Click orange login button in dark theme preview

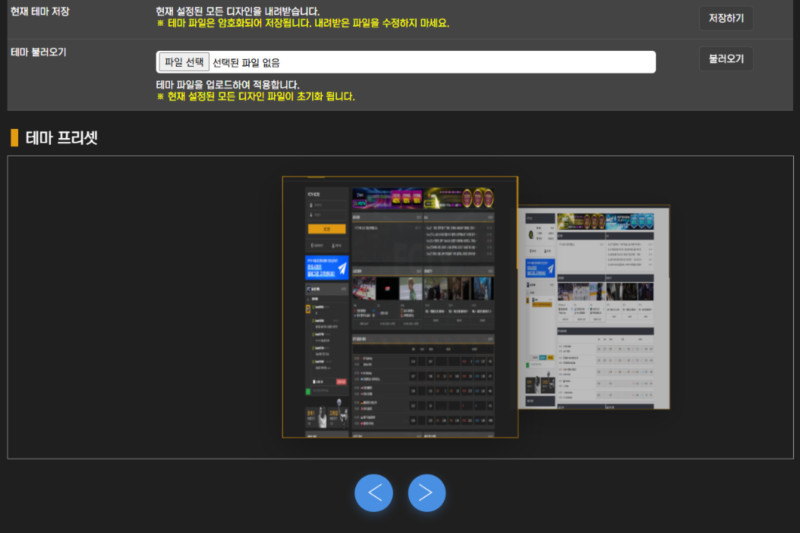click(x=326, y=229)
